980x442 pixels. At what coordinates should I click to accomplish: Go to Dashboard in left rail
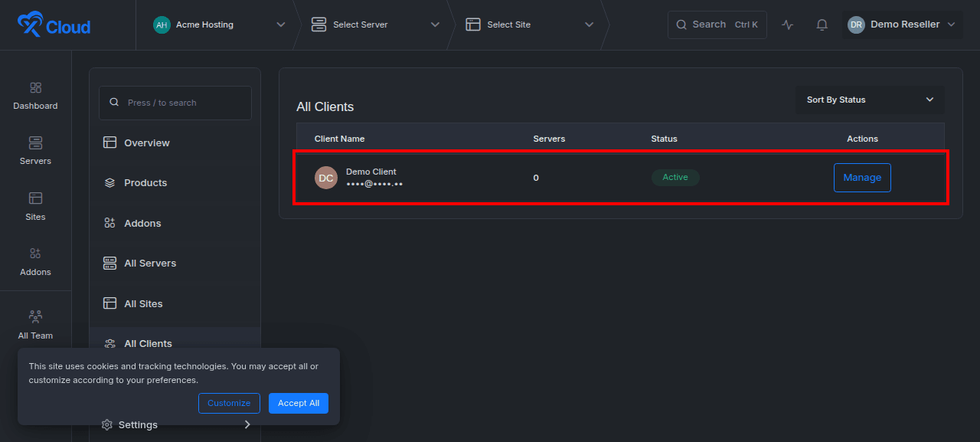click(35, 96)
